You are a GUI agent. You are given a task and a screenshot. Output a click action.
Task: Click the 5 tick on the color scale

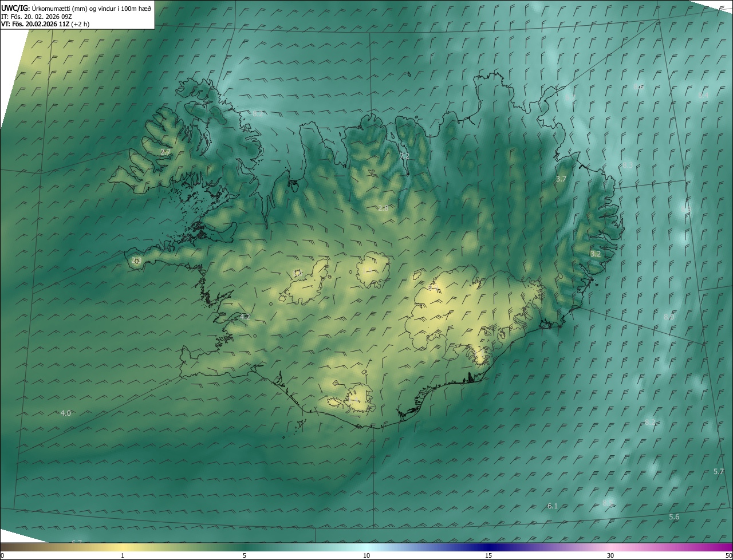tap(245, 555)
